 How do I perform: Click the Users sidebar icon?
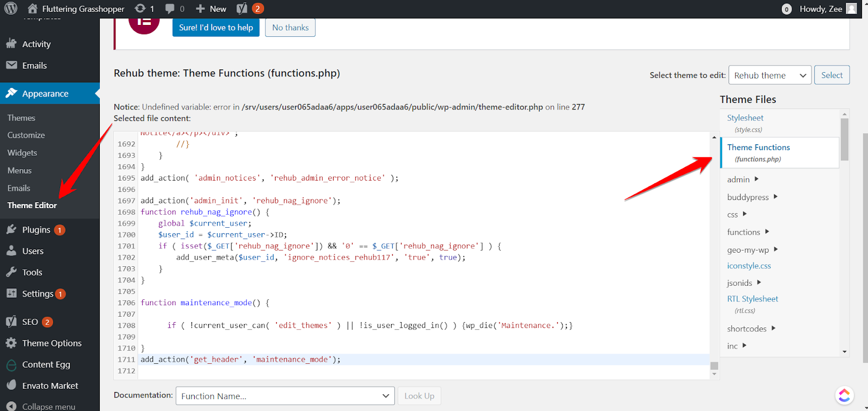click(x=11, y=251)
